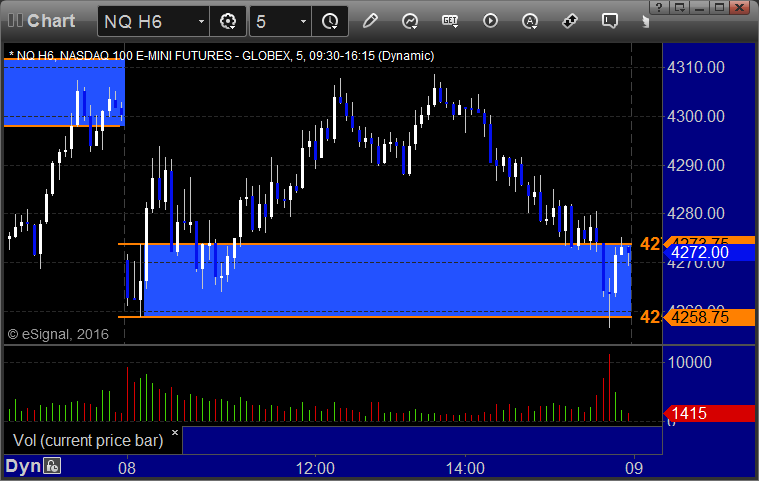Click the trade arrows diamond icon
The height and width of the screenshot is (481, 759).
tap(570, 21)
